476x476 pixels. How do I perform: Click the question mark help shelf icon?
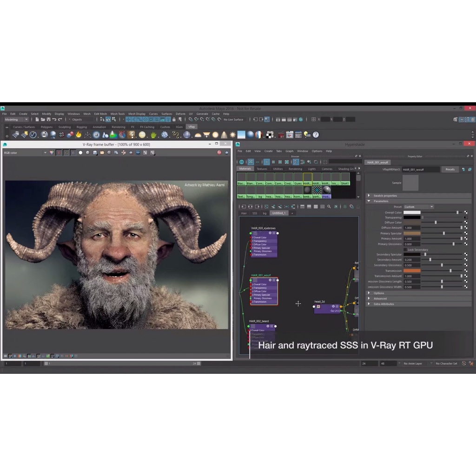click(x=316, y=135)
